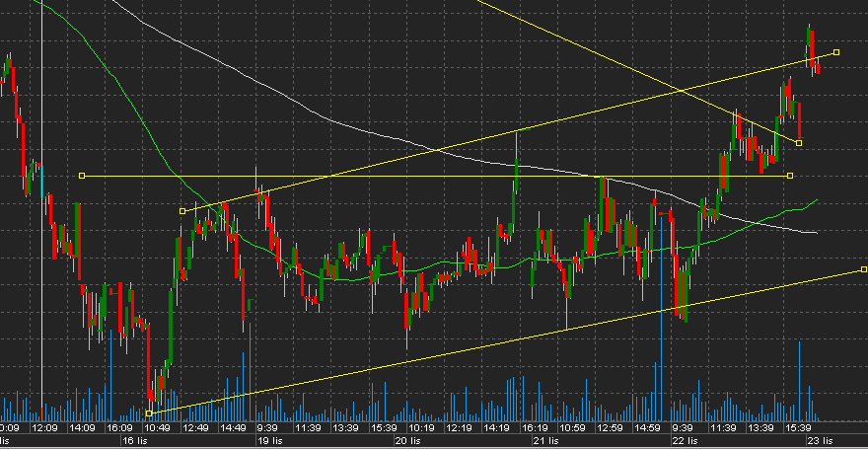Pick the upper rising trendline's start handle

tap(182, 211)
